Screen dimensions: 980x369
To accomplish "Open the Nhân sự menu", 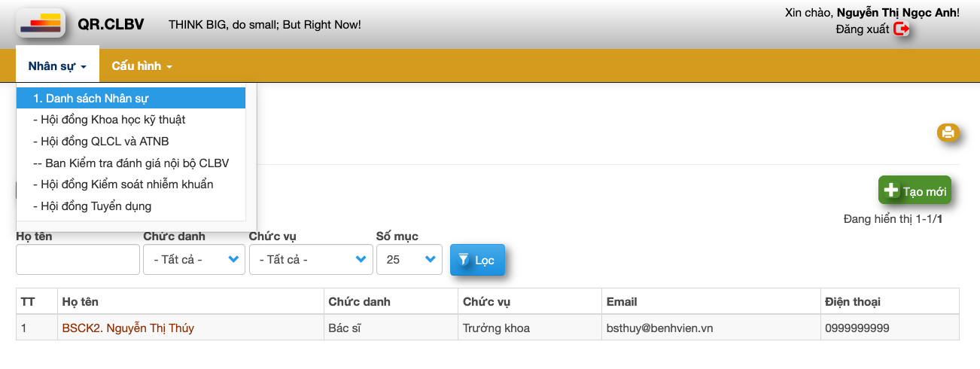I will point(57,66).
